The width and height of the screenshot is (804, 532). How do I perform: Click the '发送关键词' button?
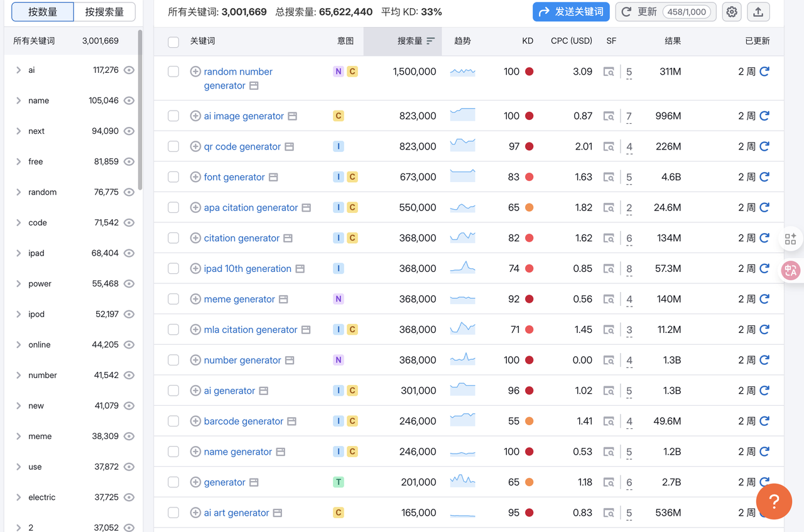point(571,12)
